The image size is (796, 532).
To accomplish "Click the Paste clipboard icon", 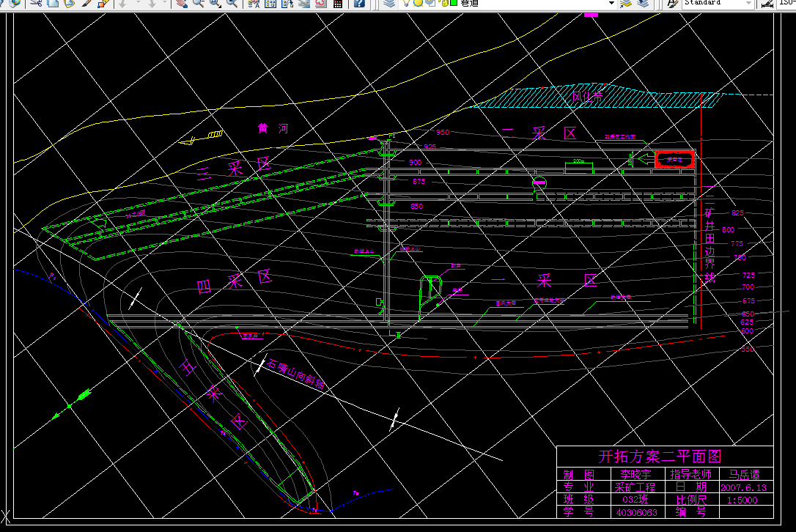I will pyautogui.click(x=70, y=3).
